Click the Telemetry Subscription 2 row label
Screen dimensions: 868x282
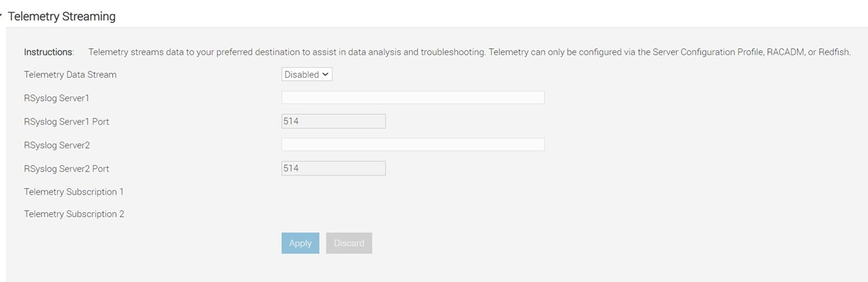click(74, 214)
